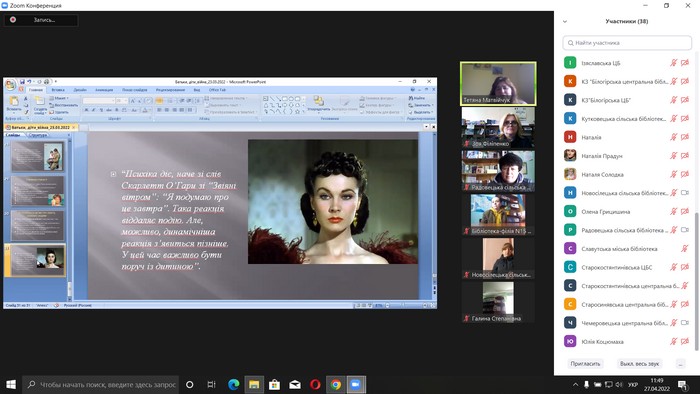Click Task View icon in taskbar

click(x=211, y=384)
